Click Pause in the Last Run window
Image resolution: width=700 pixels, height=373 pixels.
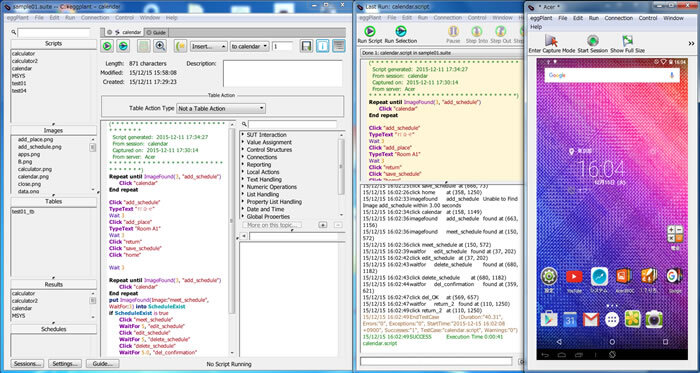(453, 35)
